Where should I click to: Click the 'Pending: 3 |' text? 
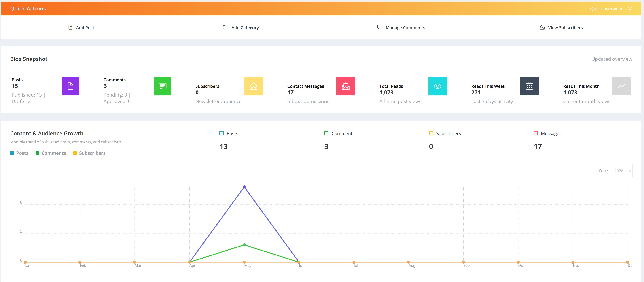(117, 95)
